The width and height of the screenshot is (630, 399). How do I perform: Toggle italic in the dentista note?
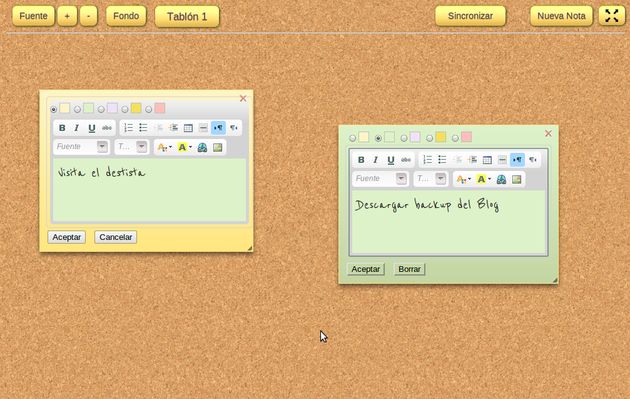(76, 128)
